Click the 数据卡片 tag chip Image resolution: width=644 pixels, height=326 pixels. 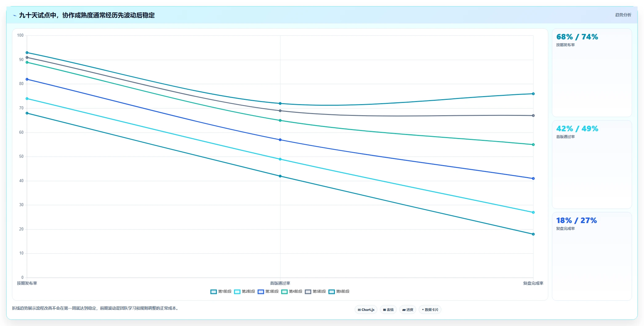430,310
